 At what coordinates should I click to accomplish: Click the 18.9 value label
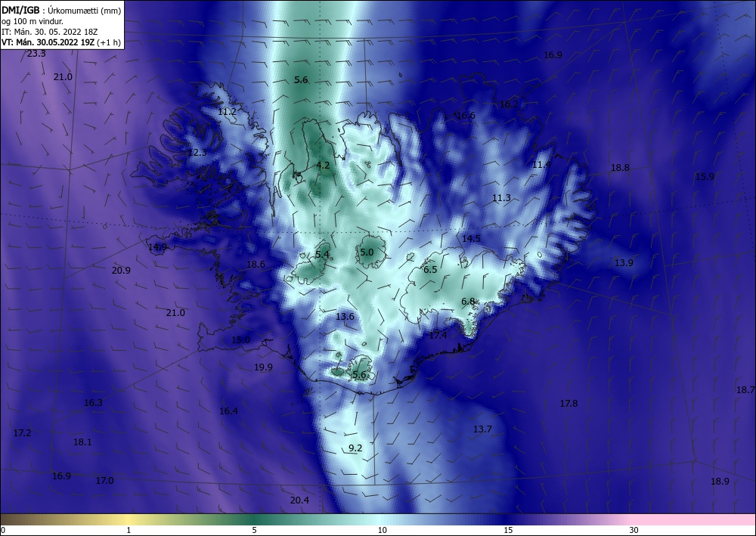point(720,481)
